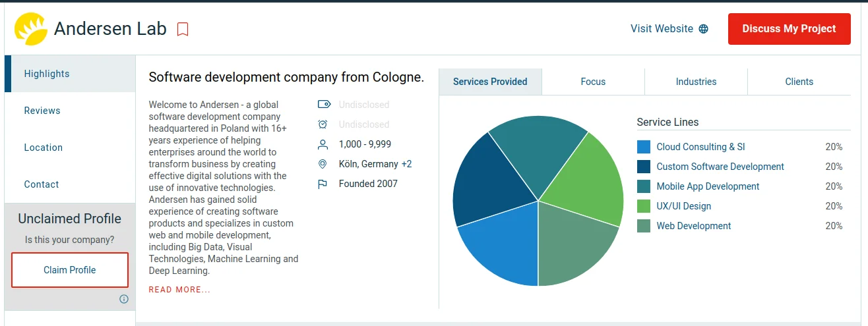
Task: Click the person icon next to 1,000 - 9,999
Action: pyautogui.click(x=323, y=144)
